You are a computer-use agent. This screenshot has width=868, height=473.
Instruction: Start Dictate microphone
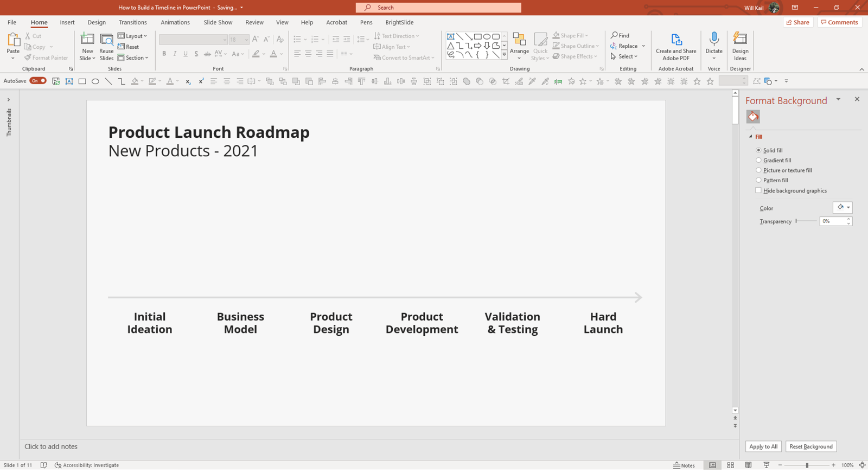tap(714, 47)
